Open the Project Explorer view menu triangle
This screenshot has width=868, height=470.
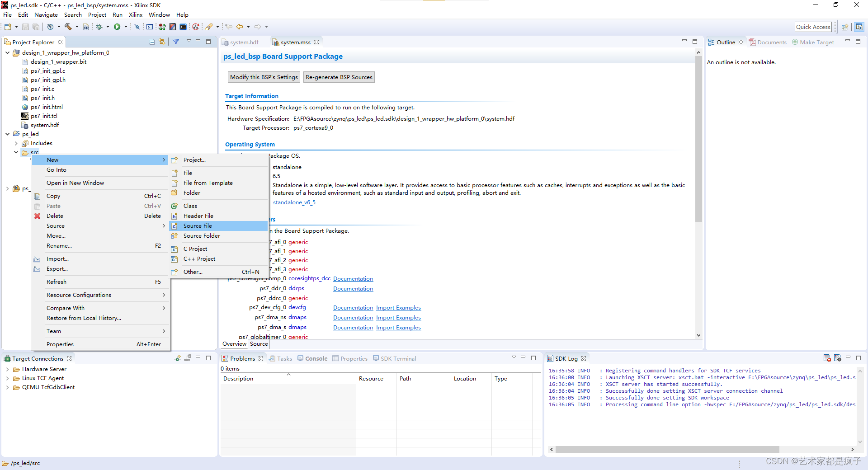[189, 41]
